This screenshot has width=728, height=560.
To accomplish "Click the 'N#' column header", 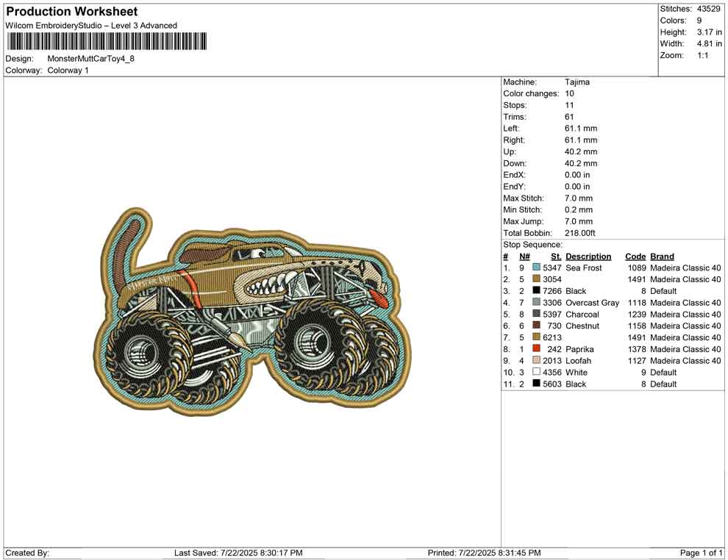I will coord(524,256).
